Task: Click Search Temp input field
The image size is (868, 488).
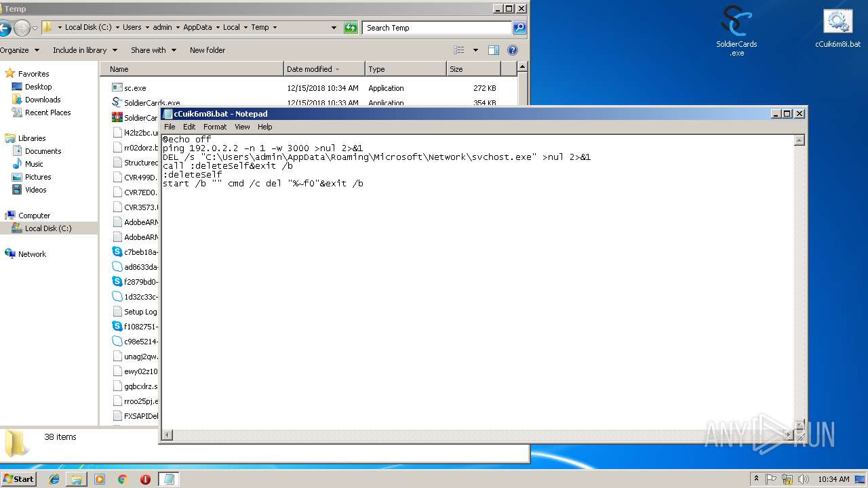Action: (x=437, y=28)
